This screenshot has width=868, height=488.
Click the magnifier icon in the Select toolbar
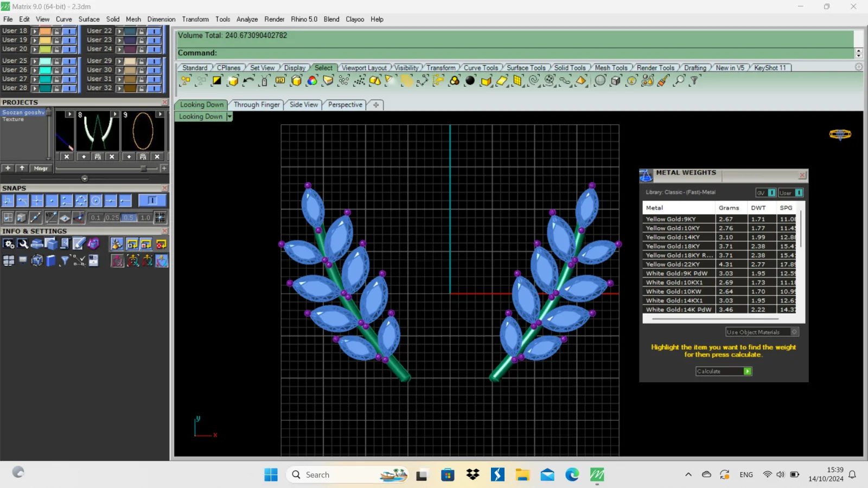(679, 81)
